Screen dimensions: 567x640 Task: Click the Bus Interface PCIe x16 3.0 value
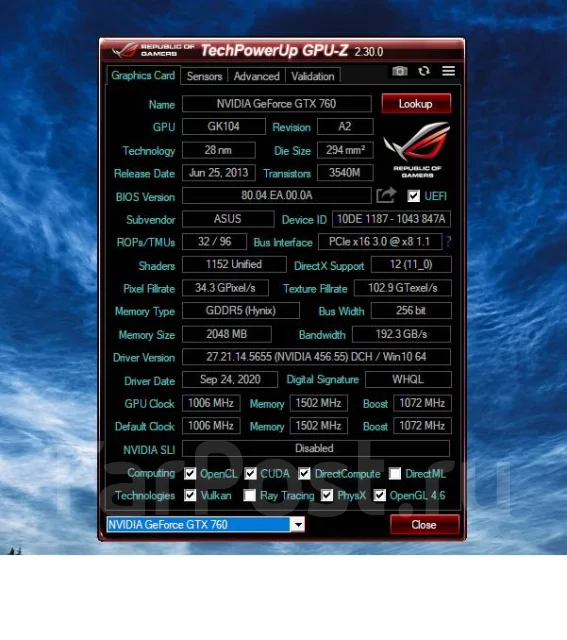[x=380, y=242]
